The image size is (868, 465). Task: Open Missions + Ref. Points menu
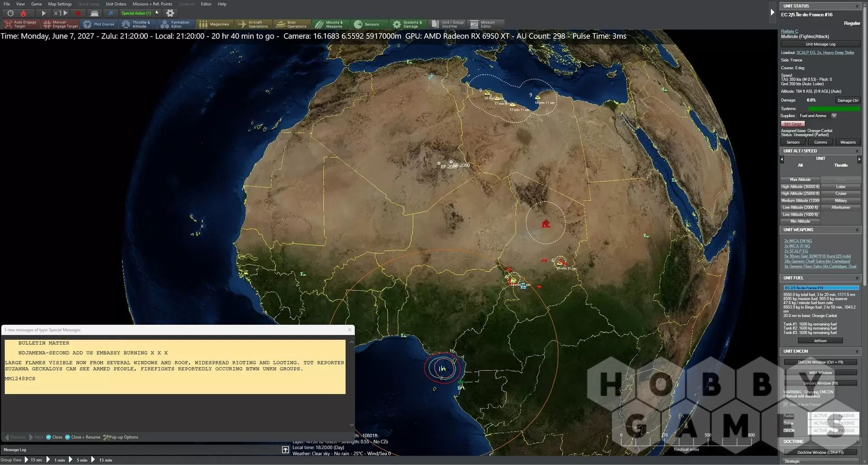[152, 4]
